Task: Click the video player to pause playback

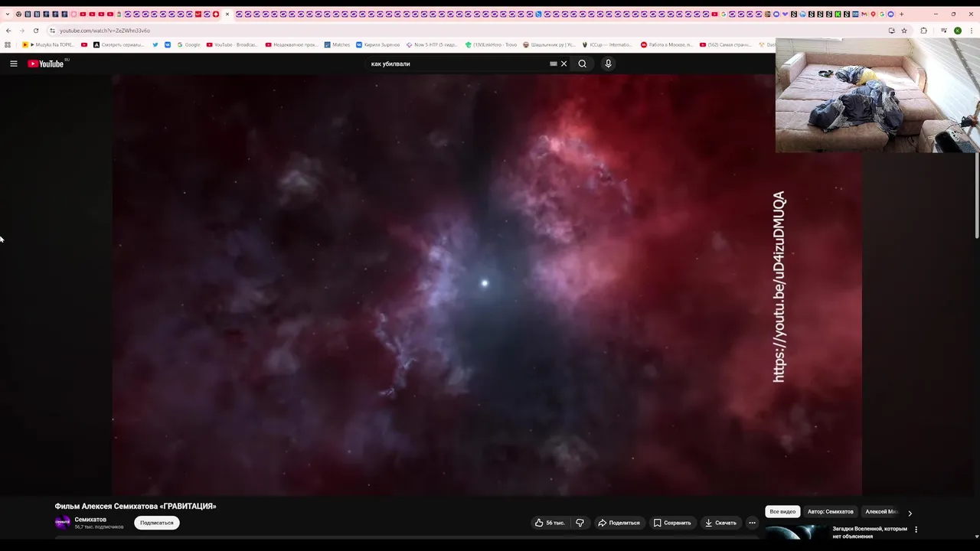Action: point(487,285)
